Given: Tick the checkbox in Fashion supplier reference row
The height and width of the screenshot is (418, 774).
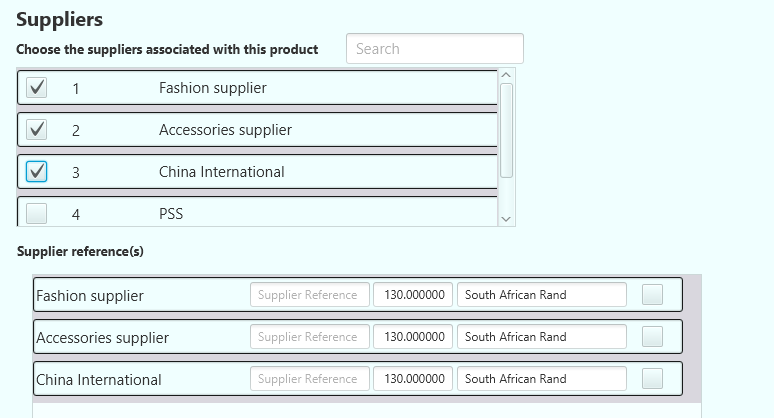Looking at the screenshot, I should 652,295.
